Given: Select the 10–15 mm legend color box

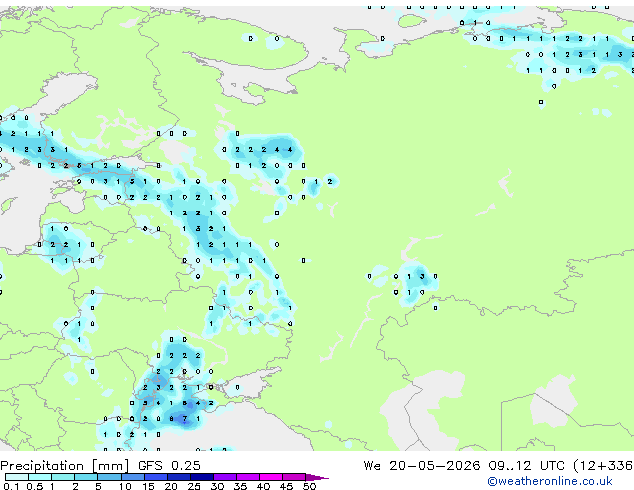Looking at the screenshot, I should point(133,477).
